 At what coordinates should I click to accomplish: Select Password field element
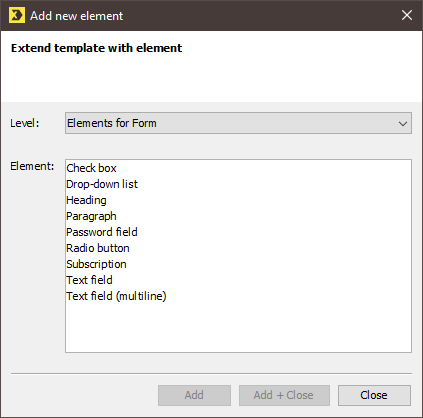click(102, 232)
